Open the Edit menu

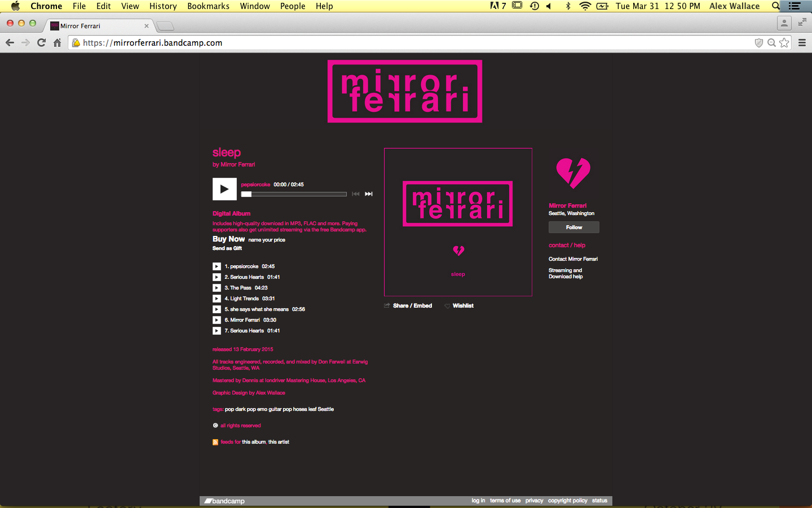103,6
